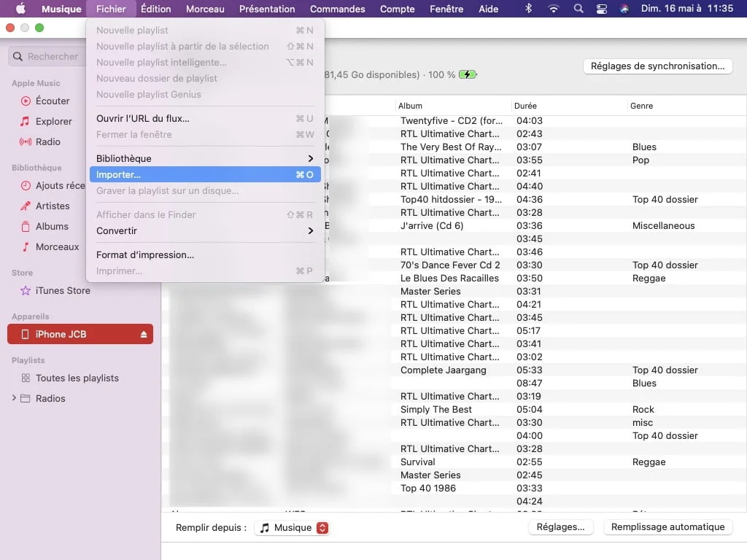Viewport: 747px width, 560px height.
Task: Click the Miscellaneous genre cell
Action: click(663, 226)
